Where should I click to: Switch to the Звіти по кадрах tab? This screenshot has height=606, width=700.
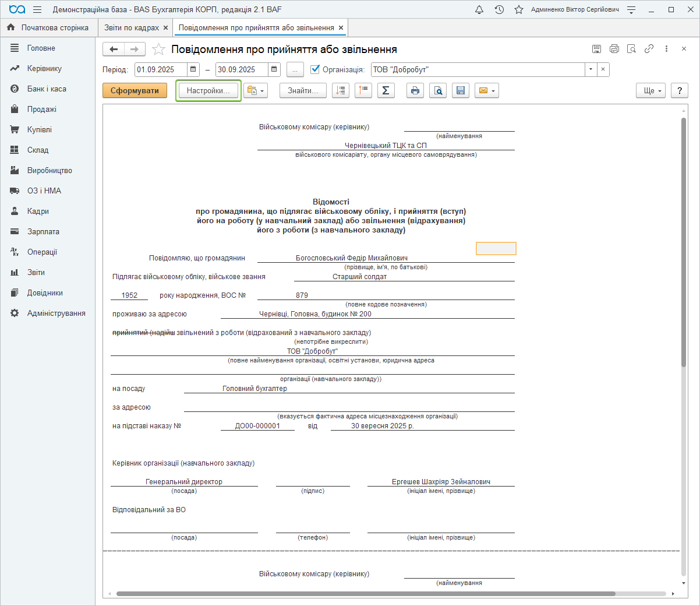click(131, 27)
